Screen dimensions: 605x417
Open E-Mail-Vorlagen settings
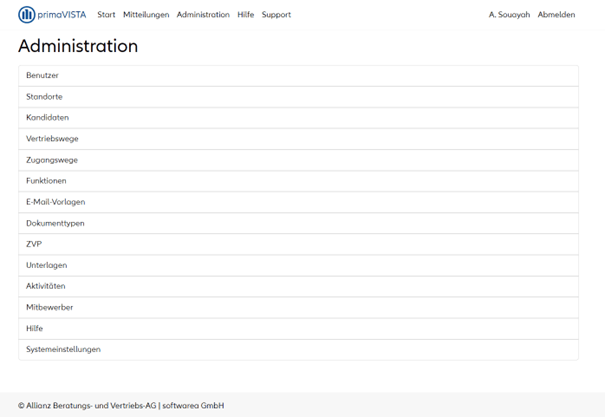coord(55,202)
